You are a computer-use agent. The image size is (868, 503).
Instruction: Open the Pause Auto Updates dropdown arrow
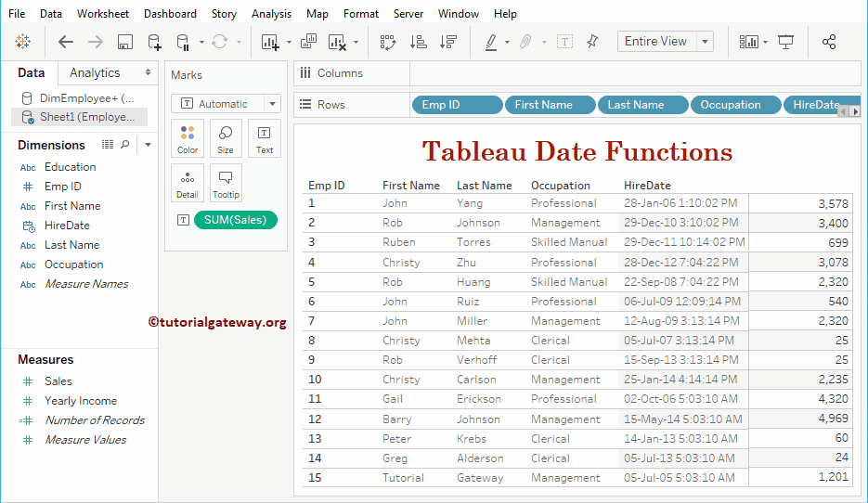[x=201, y=42]
